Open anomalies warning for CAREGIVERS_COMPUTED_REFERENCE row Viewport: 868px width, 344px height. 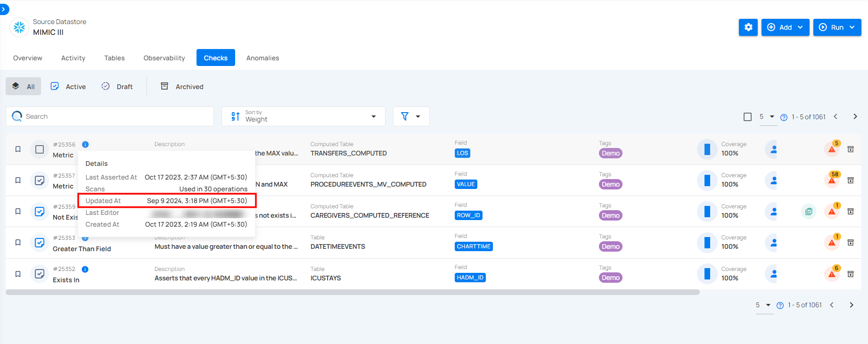(832, 211)
